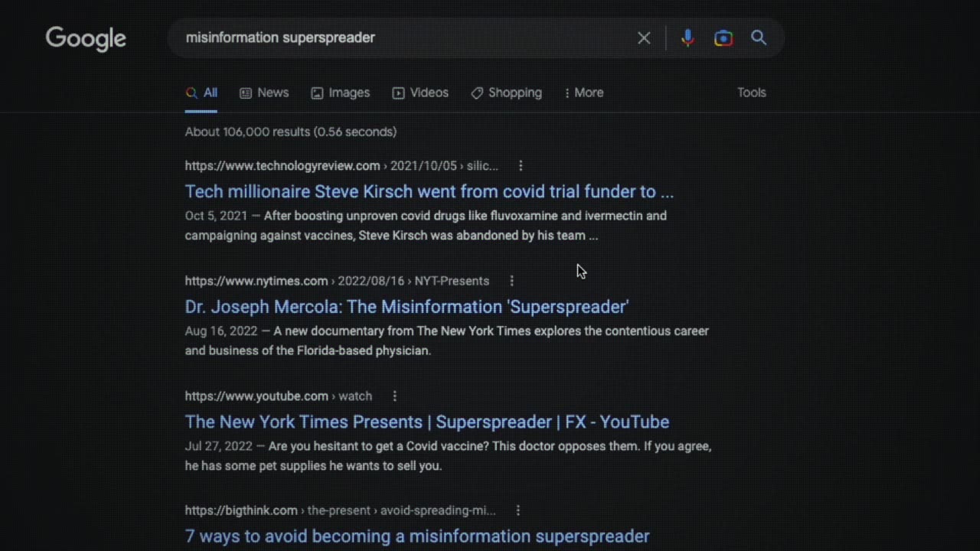Start voice search with microphone icon
This screenshot has height=551, width=980.
[688, 37]
